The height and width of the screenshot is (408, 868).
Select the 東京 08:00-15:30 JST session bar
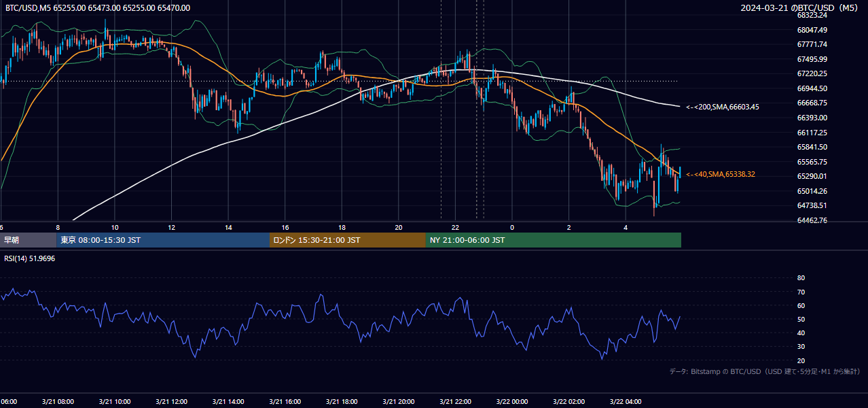[x=163, y=240]
